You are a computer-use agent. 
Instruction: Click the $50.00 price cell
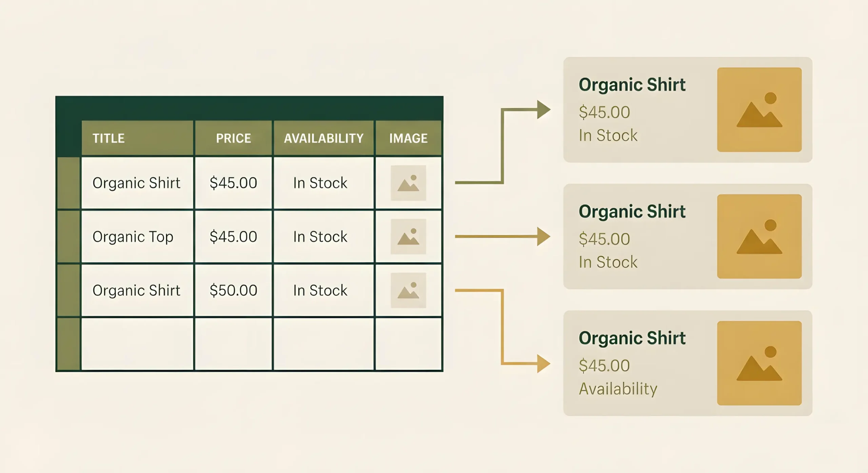tap(233, 290)
